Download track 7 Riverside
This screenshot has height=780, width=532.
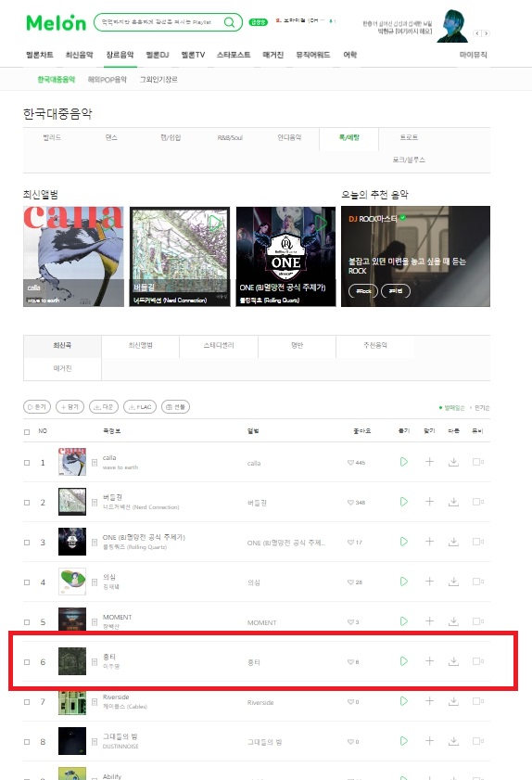pyautogui.click(x=453, y=701)
